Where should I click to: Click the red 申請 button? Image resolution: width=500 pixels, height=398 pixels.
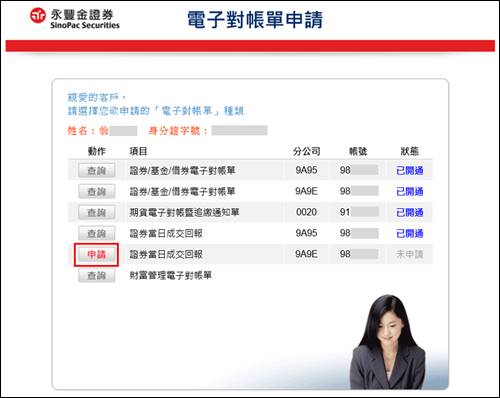(x=97, y=255)
